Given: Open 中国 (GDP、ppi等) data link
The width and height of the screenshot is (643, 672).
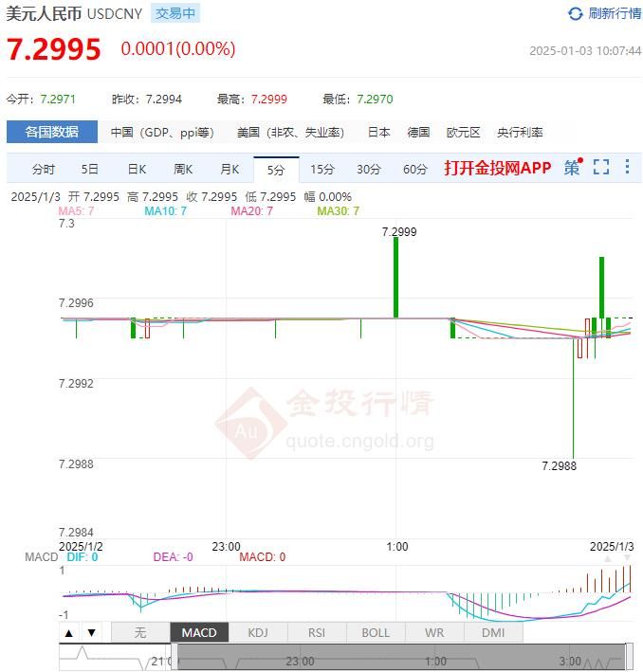Looking at the screenshot, I should [162, 133].
